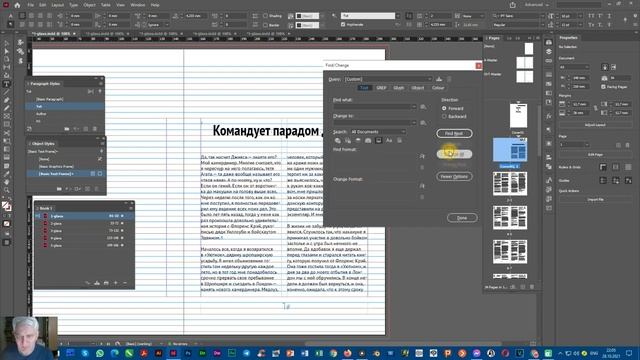Select the Eyedropper tool

[x=7, y=174]
